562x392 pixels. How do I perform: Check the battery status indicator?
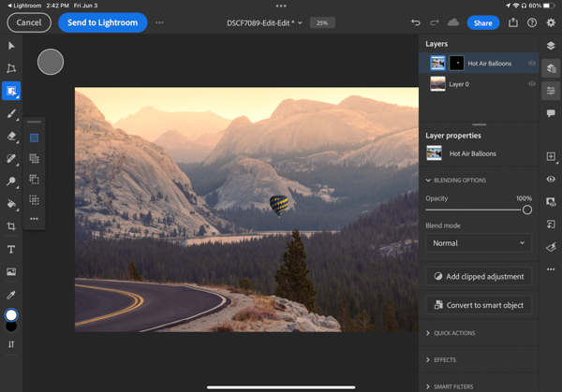tap(549, 6)
